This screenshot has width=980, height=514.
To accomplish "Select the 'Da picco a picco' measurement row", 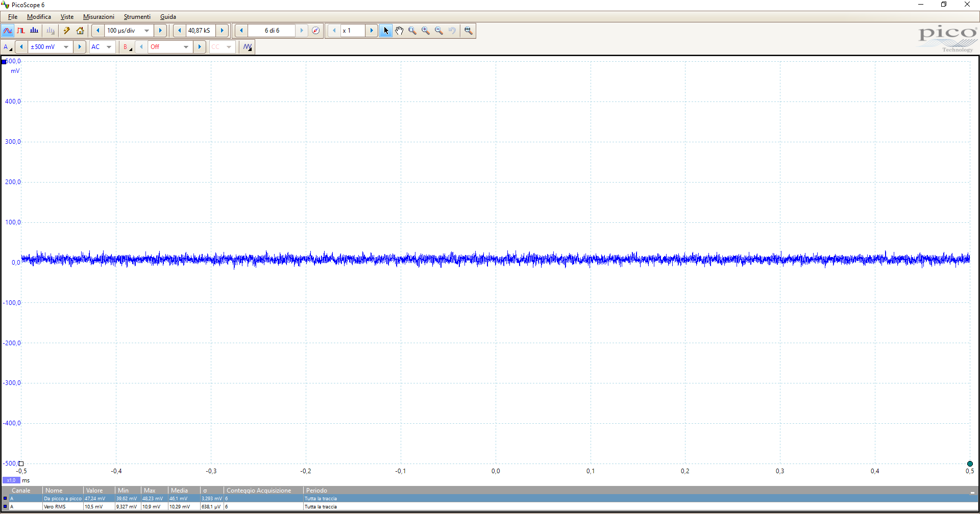I will tap(490, 499).
